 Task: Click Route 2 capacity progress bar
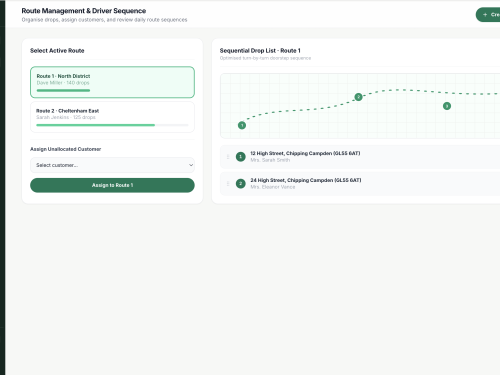pyautogui.click(x=112, y=125)
